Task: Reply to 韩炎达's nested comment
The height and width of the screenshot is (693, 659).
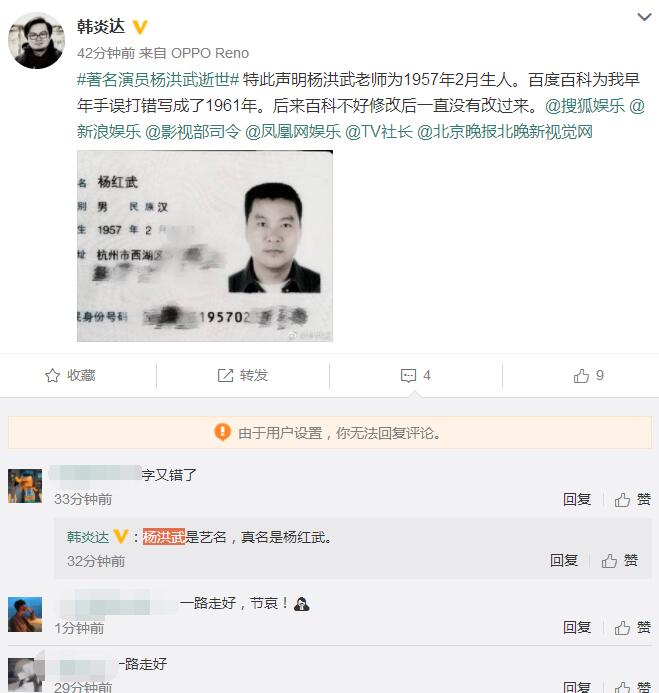Action: (564, 561)
